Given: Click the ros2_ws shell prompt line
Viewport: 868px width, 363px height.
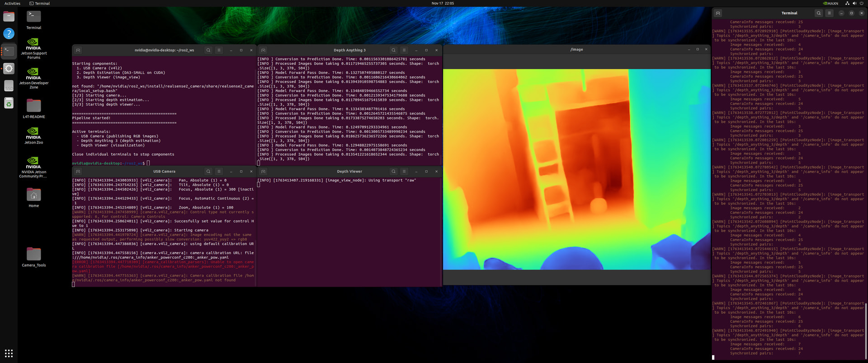Looking at the screenshot, I should coord(111,163).
